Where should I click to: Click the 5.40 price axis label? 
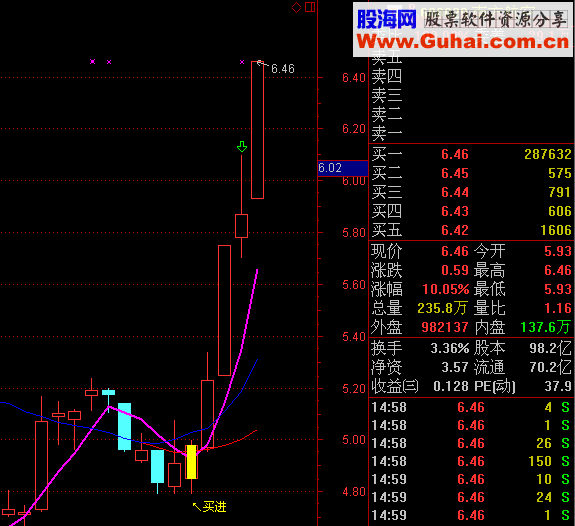click(x=354, y=337)
